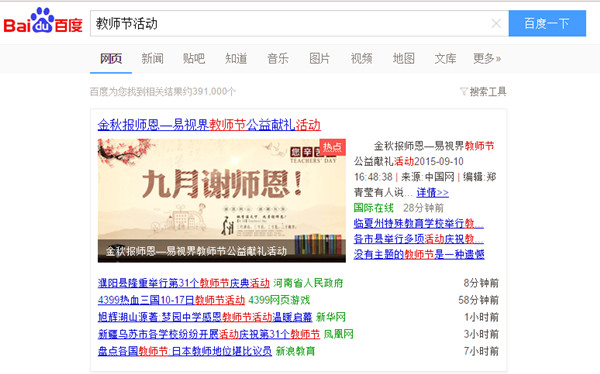Image resolution: width=600 pixels, height=374 pixels.
Task: Open 搜索工具 filter options
Action: (x=483, y=91)
